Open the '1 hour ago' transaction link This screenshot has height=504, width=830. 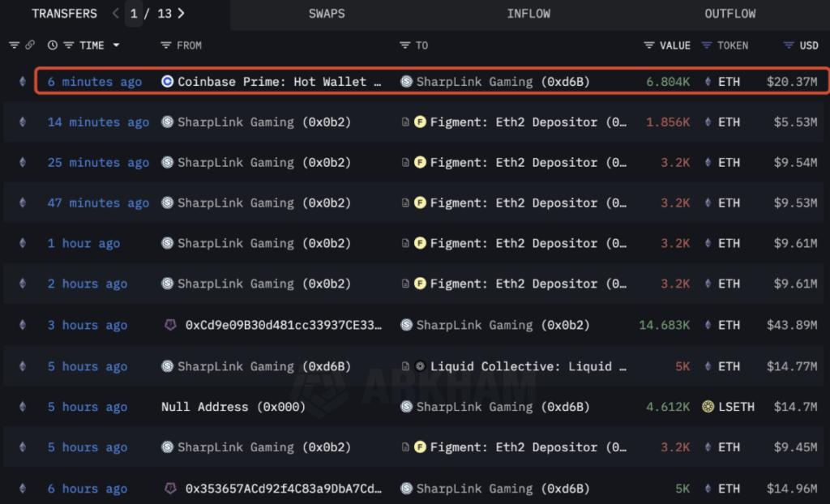tap(83, 244)
